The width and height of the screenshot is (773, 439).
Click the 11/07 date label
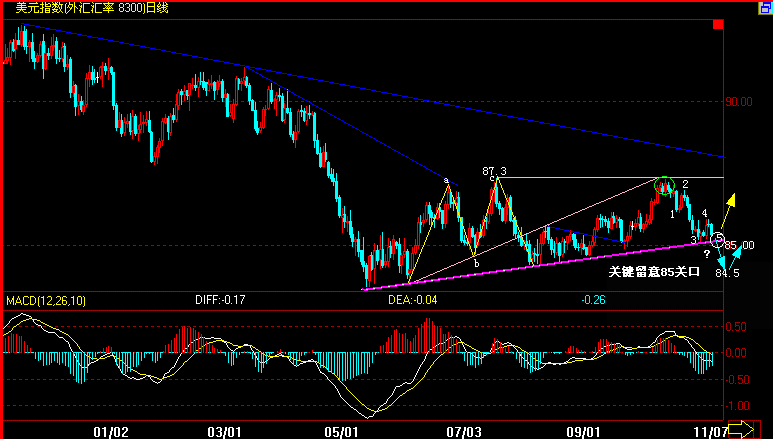tap(710, 432)
